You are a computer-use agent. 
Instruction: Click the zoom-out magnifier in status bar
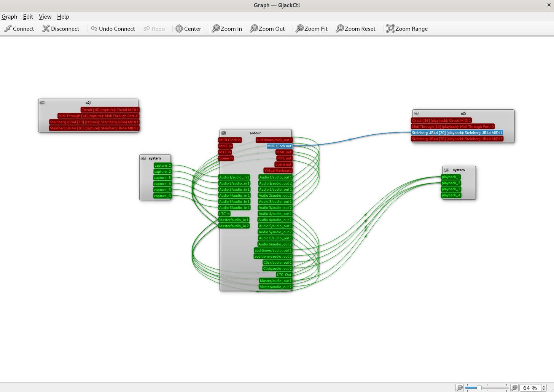(460, 387)
